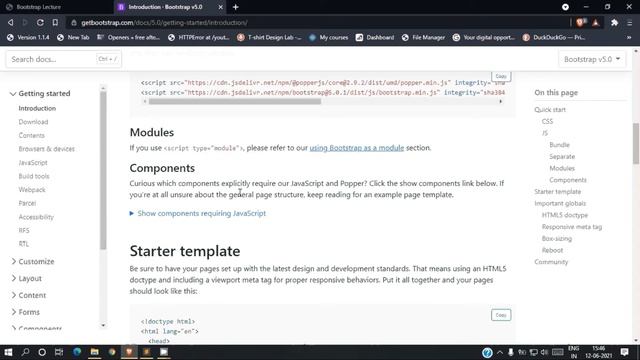The height and width of the screenshot is (360, 640).
Task: Click the profile circle icon in title bar
Action: tap(565, 7)
